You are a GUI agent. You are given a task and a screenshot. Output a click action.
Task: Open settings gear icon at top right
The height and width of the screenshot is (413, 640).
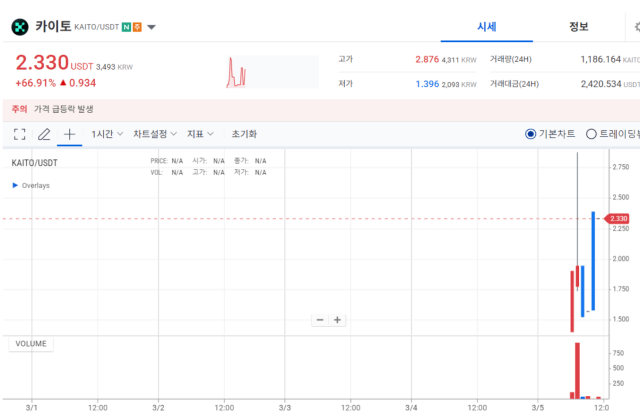(x=636, y=27)
